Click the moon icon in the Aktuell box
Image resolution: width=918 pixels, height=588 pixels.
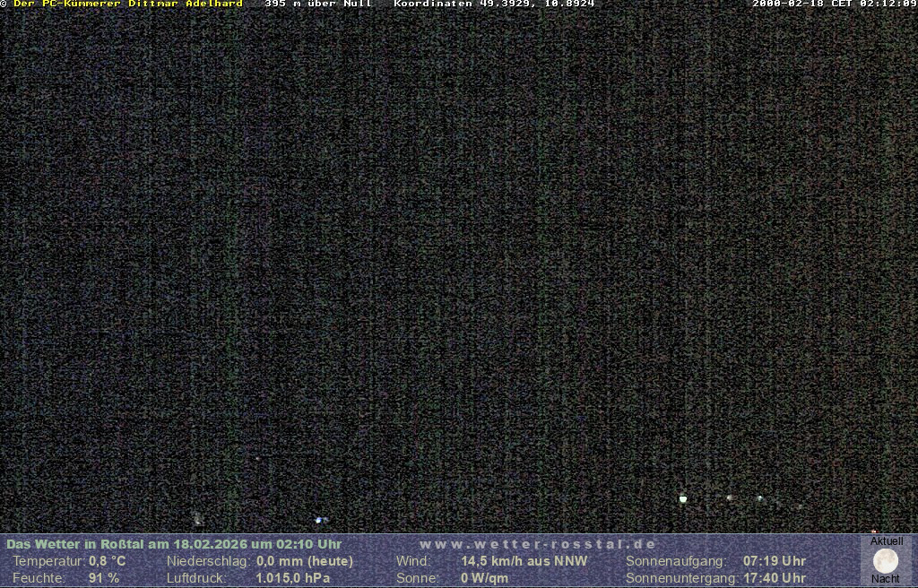tap(886, 561)
